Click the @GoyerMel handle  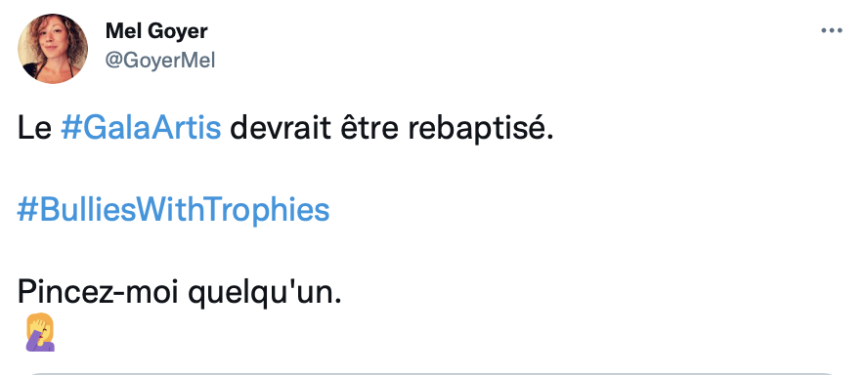point(160,60)
